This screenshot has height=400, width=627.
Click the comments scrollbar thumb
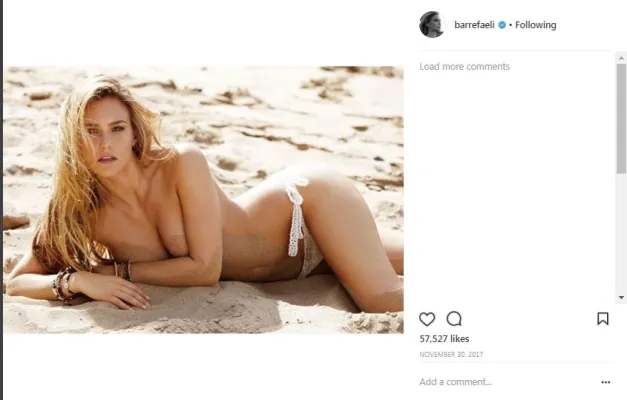pyautogui.click(x=621, y=118)
